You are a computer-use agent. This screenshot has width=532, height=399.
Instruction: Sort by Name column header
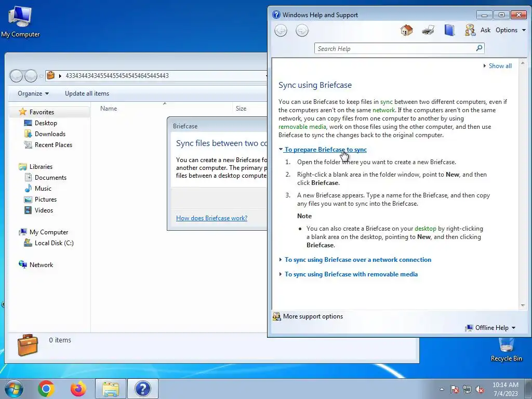[x=109, y=109]
